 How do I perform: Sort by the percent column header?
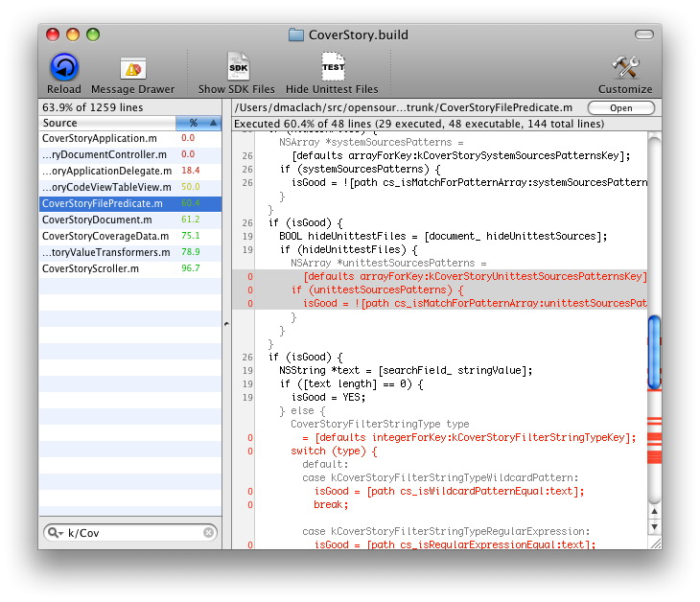pyautogui.click(x=193, y=123)
